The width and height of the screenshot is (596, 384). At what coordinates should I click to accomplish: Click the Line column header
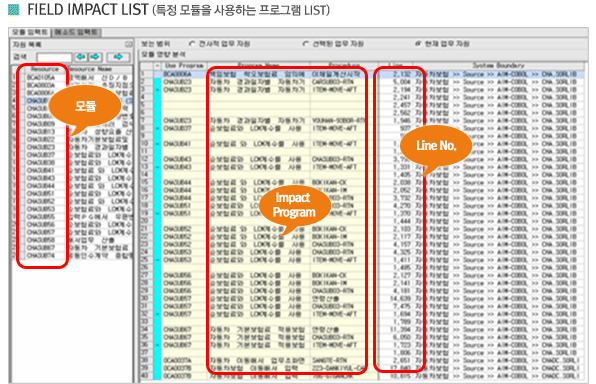point(396,65)
